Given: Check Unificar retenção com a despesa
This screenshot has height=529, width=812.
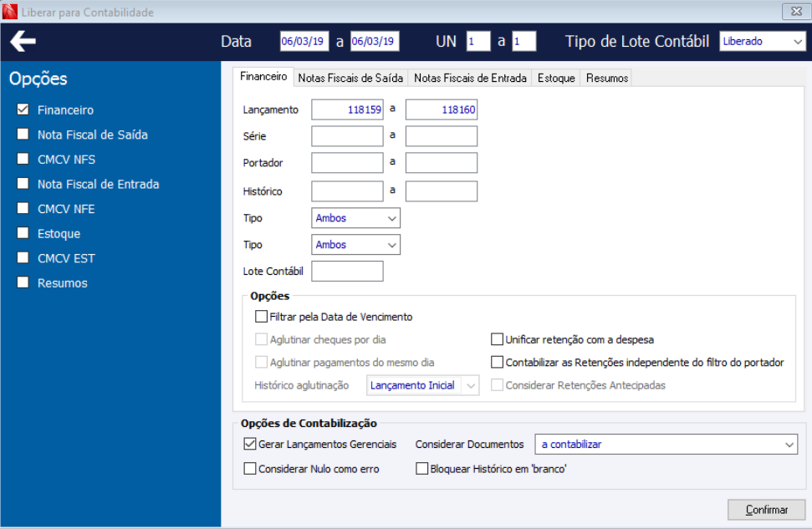Looking at the screenshot, I should [x=497, y=339].
